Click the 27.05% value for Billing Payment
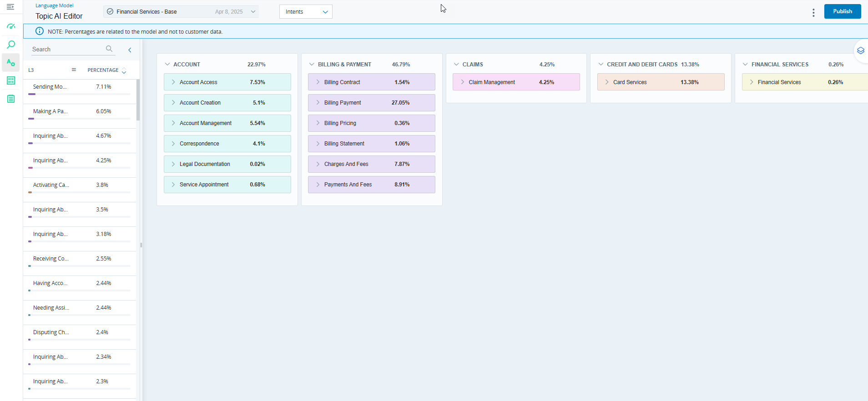Viewport: 868px width, 401px height. coord(400,103)
